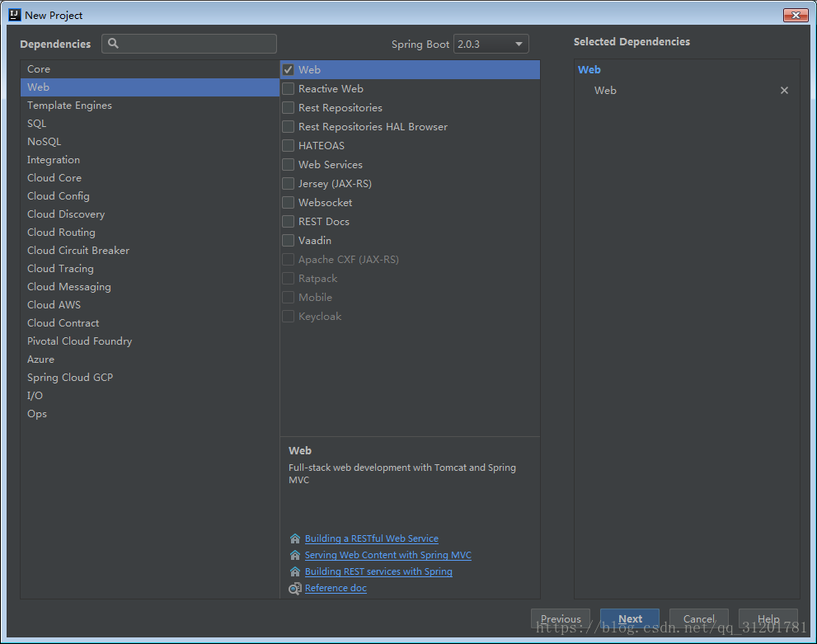The width and height of the screenshot is (817, 644).
Task: Select the Integration category
Action: pyautogui.click(x=149, y=160)
